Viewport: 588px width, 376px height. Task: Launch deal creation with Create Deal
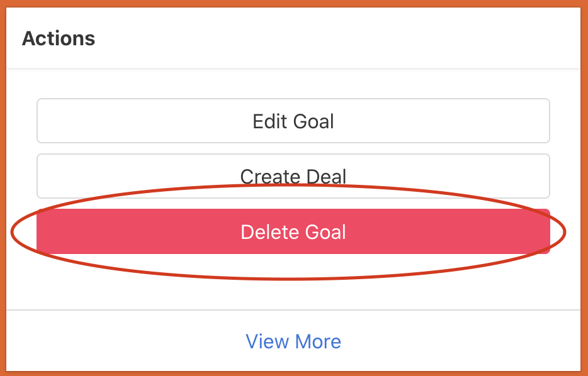293,175
